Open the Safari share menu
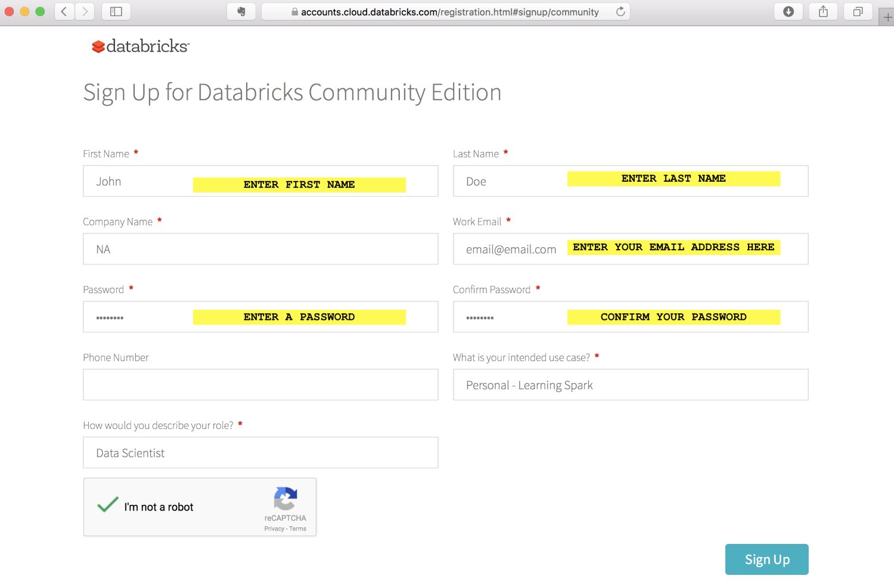 point(823,11)
